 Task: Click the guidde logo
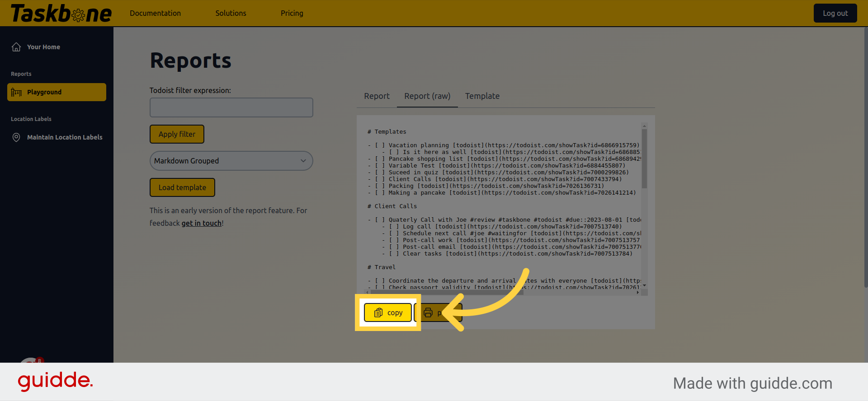pos(55,381)
